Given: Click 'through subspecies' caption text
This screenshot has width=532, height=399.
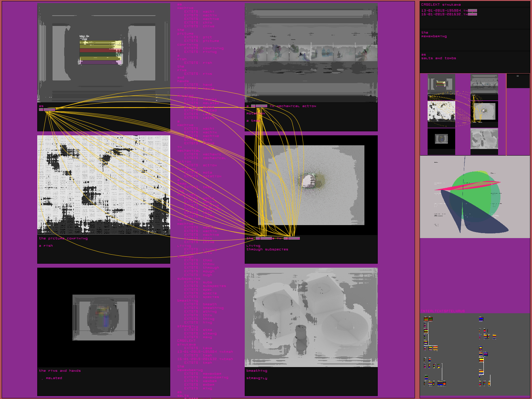Looking at the screenshot, I should pyautogui.click(x=267, y=249).
